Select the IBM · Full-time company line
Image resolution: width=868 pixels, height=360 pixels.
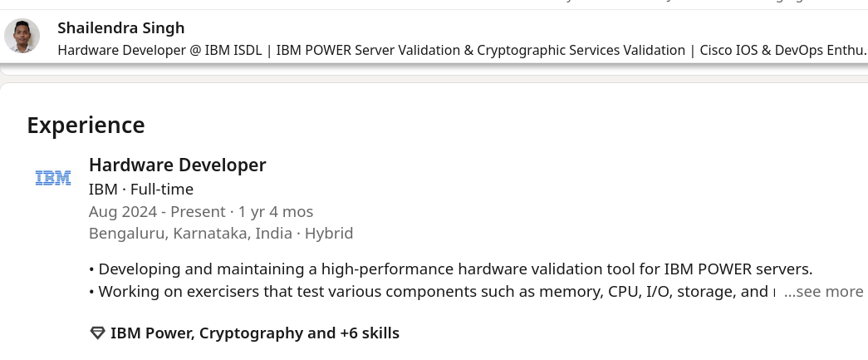pos(140,189)
